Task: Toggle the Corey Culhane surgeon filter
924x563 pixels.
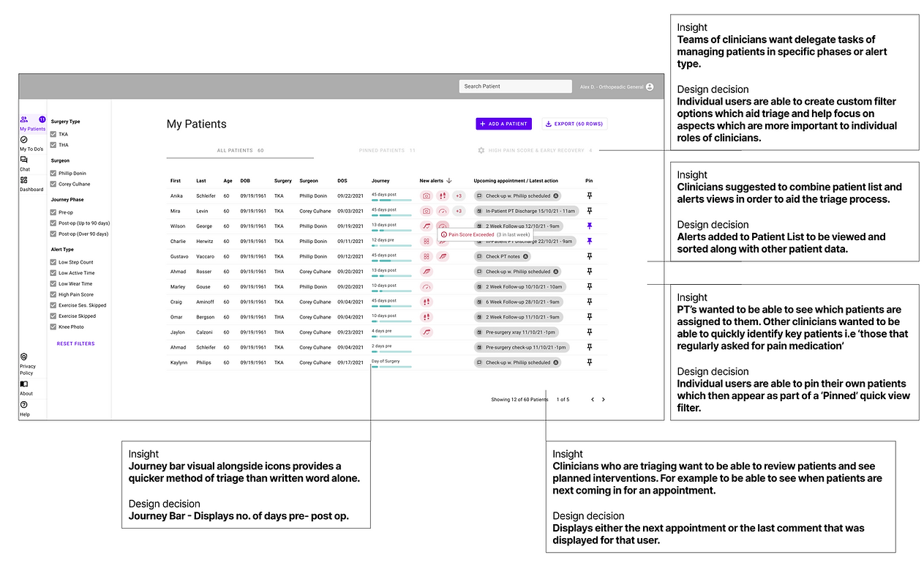Action: click(53, 184)
